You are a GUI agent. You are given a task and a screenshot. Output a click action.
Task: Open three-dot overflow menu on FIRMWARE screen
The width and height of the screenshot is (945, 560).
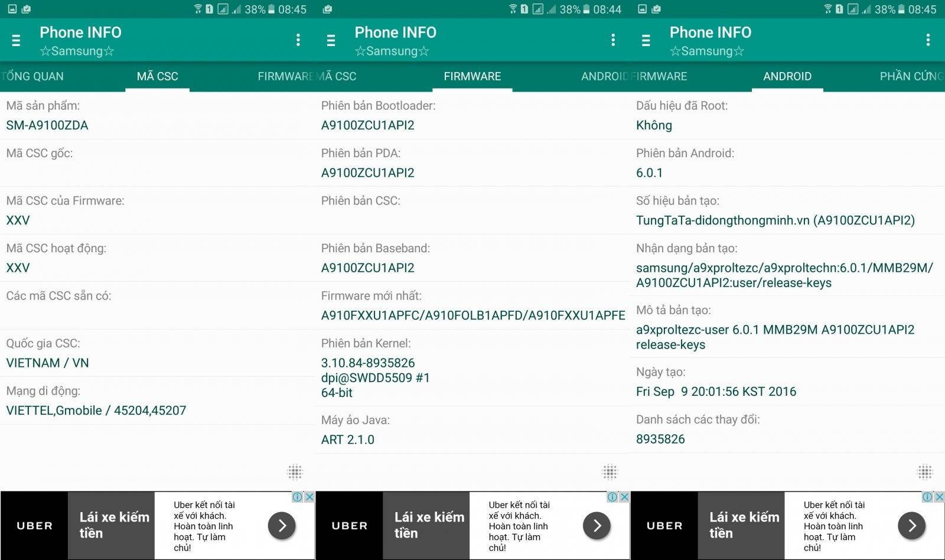tap(613, 40)
